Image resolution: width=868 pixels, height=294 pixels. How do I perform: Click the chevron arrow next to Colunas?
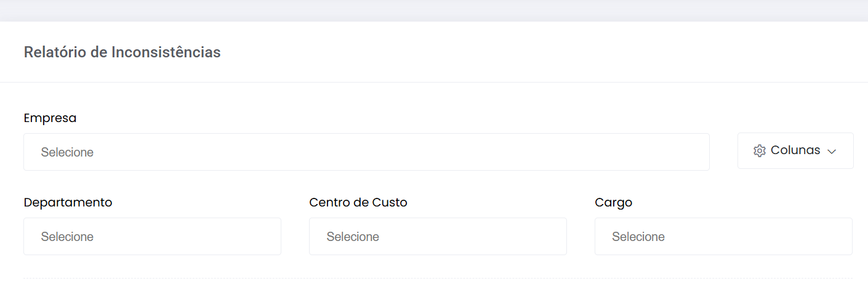[x=832, y=152]
